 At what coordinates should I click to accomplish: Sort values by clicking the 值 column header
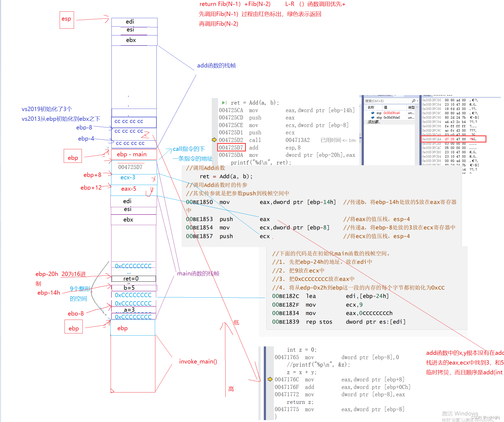[385, 107]
